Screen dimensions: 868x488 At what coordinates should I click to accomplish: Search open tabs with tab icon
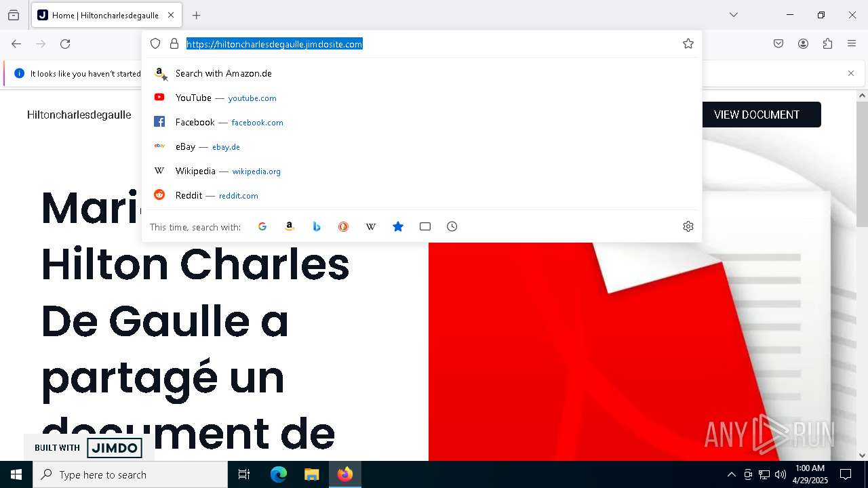(x=425, y=226)
